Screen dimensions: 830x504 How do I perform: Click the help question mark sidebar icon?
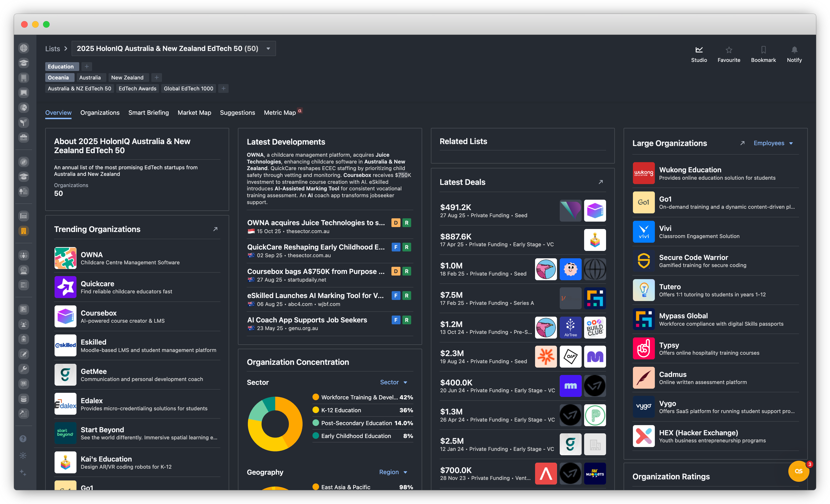23,439
